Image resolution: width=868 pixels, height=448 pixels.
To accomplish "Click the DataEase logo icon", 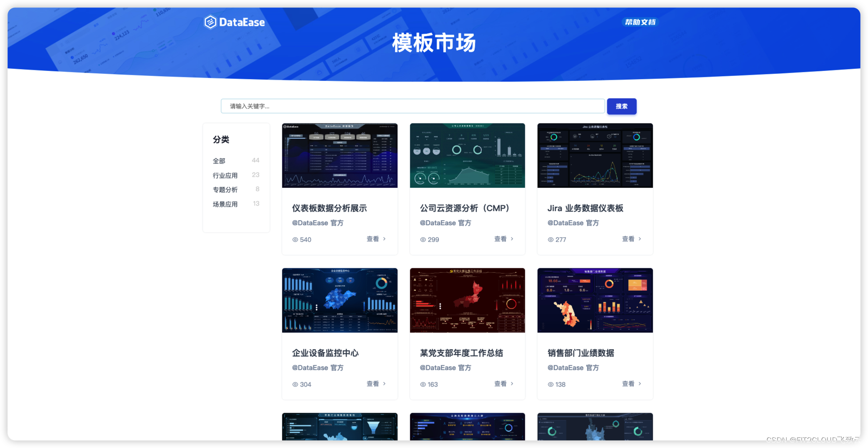I will (x=210, y=22).
